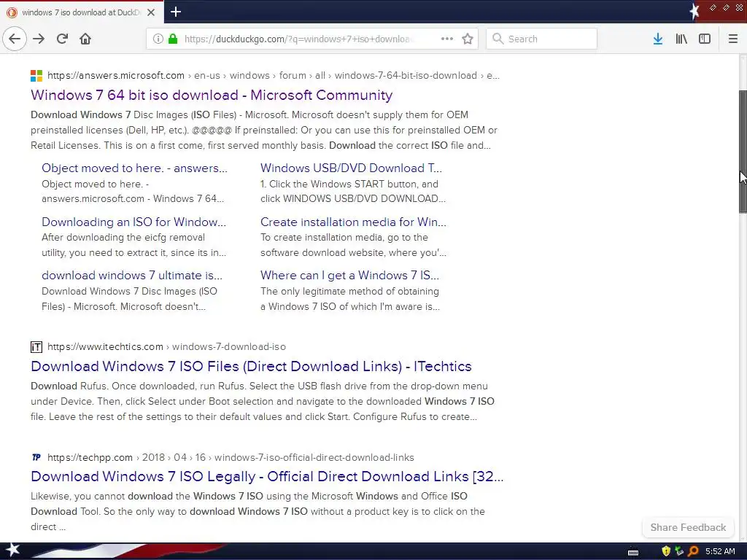This screenshot has width=747, height=560.
Task: Open the home page
Action: pyautogui.click(x=85, y=39)
